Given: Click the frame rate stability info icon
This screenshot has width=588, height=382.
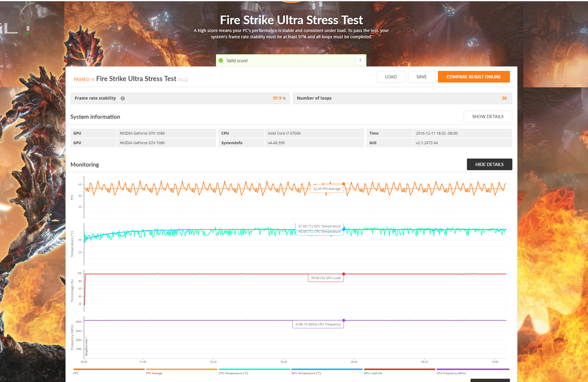Looking at the screenshot, I should click(x=123, y=98).
